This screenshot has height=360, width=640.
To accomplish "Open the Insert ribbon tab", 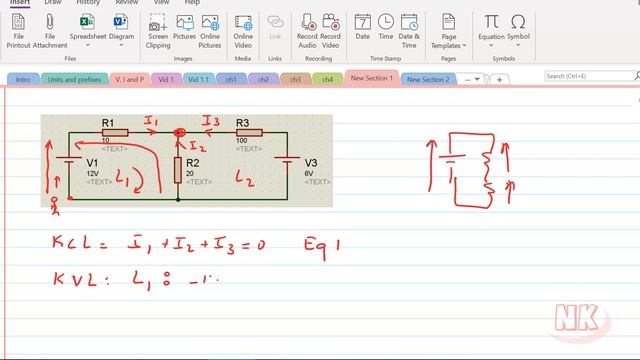I will (x=20, y=2).
